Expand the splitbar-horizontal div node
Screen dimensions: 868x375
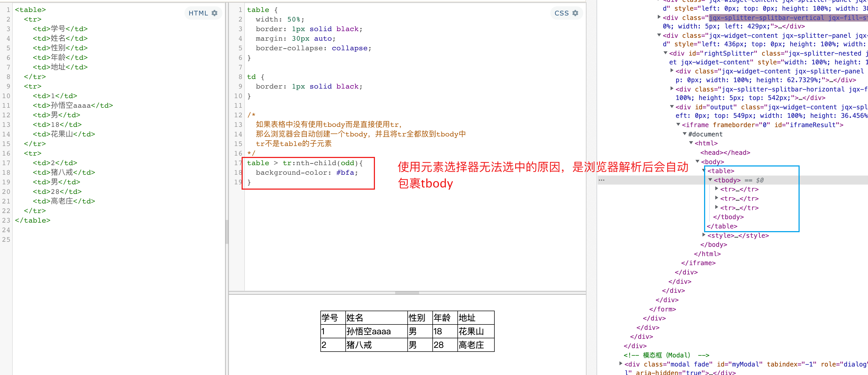672,89
